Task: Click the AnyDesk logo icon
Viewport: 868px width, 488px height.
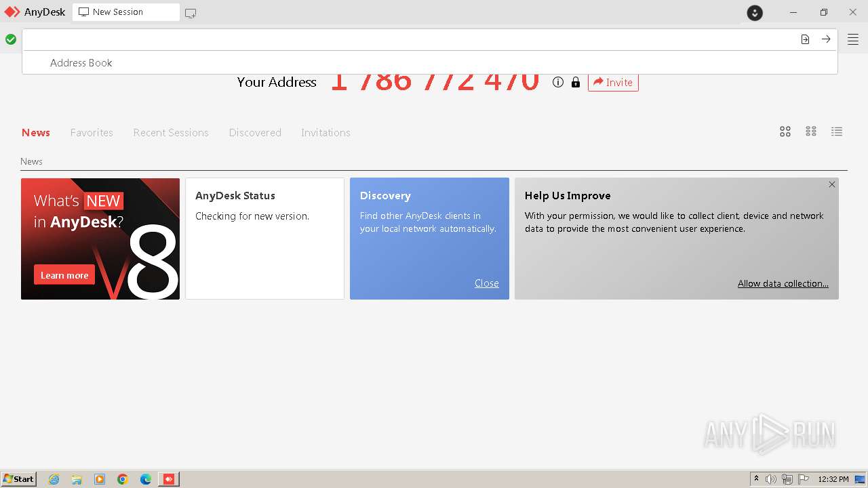Action: pos(12,12)
